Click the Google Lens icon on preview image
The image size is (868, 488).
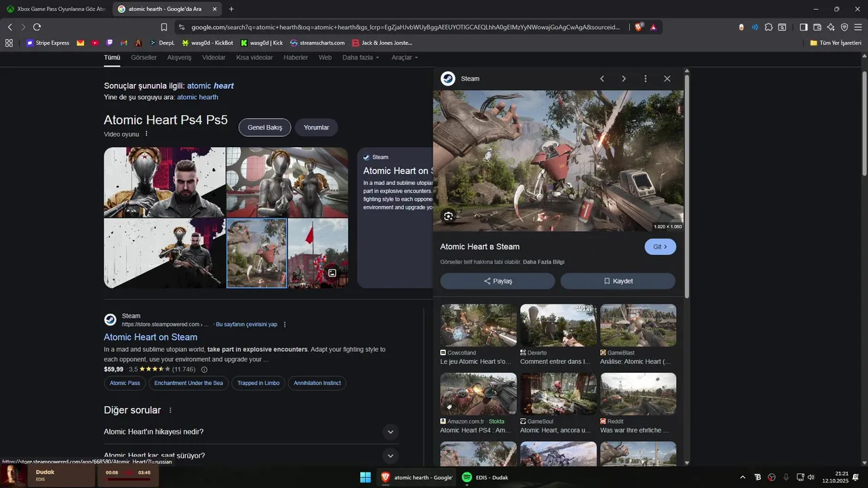pos(448,216)
